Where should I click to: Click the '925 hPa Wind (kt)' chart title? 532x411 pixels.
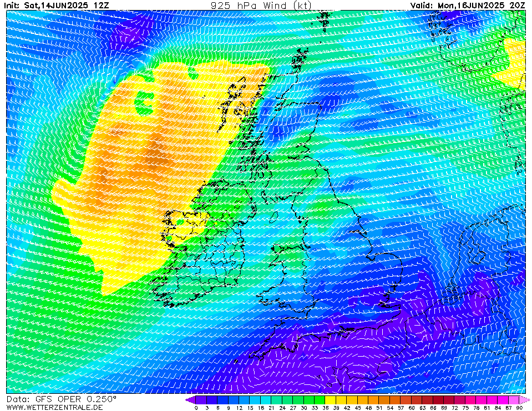click(x=261, y=5)
